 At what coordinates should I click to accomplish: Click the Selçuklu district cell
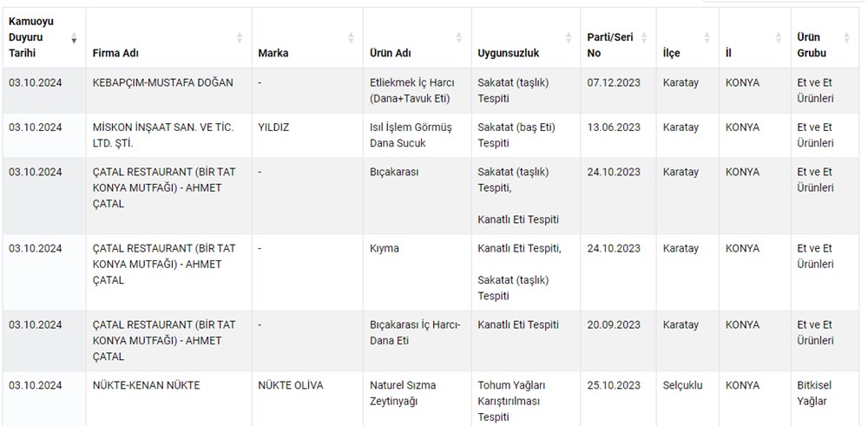click(682, 385)
